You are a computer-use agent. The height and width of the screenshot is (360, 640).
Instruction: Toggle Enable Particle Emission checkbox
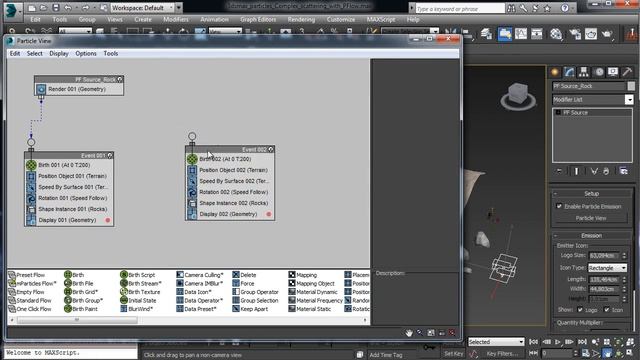coord(559,206)
